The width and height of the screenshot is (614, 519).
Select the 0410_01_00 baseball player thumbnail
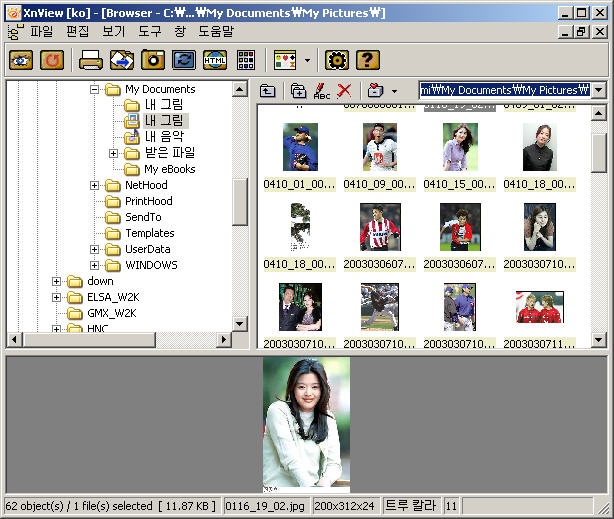[299, 148]
